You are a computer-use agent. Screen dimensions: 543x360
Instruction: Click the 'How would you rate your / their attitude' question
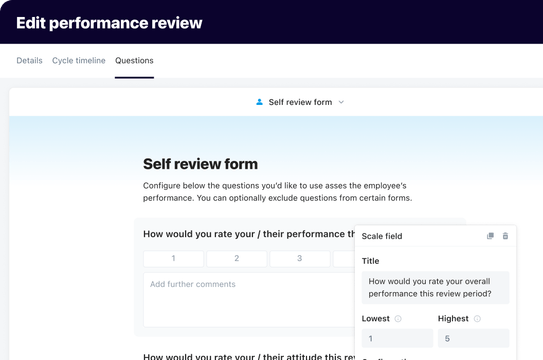(x=249, y=356)
